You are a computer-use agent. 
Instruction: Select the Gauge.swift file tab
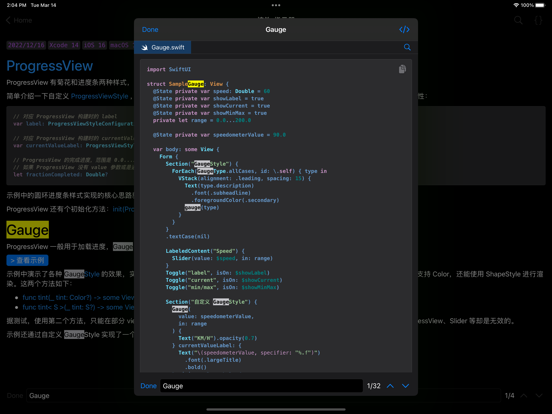tap(163, 48)
